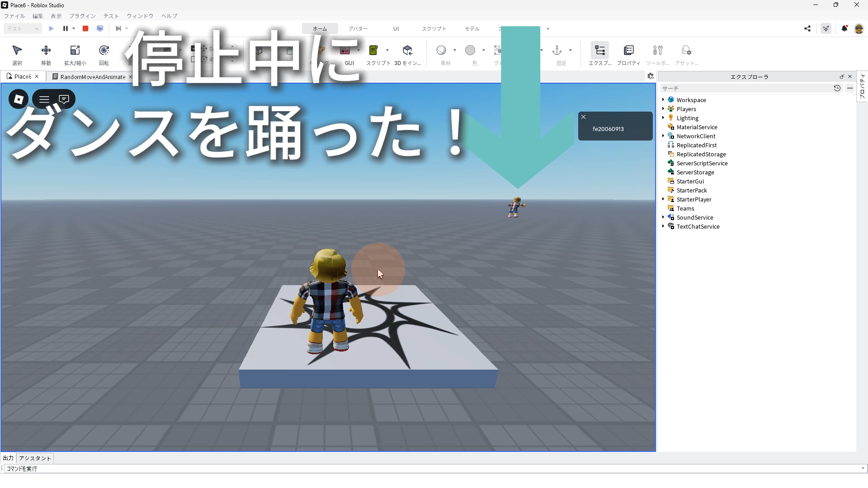Stop the playtest with red square
This screenshot has width=868, height=488.
click(85, 28)
